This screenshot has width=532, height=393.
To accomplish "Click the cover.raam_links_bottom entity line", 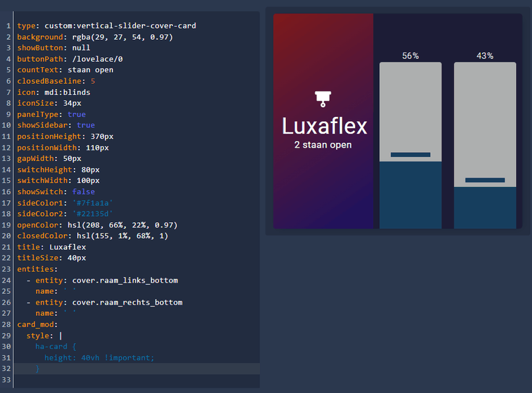I will coord(102,281).
